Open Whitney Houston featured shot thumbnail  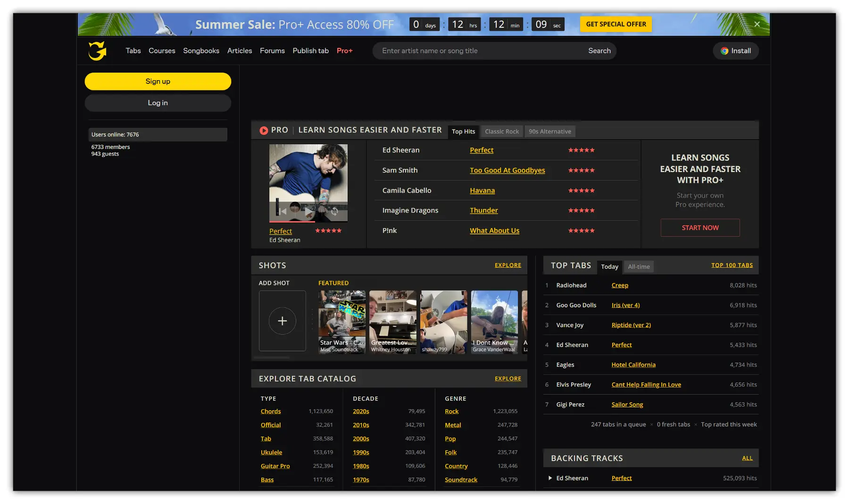(393, 322)
